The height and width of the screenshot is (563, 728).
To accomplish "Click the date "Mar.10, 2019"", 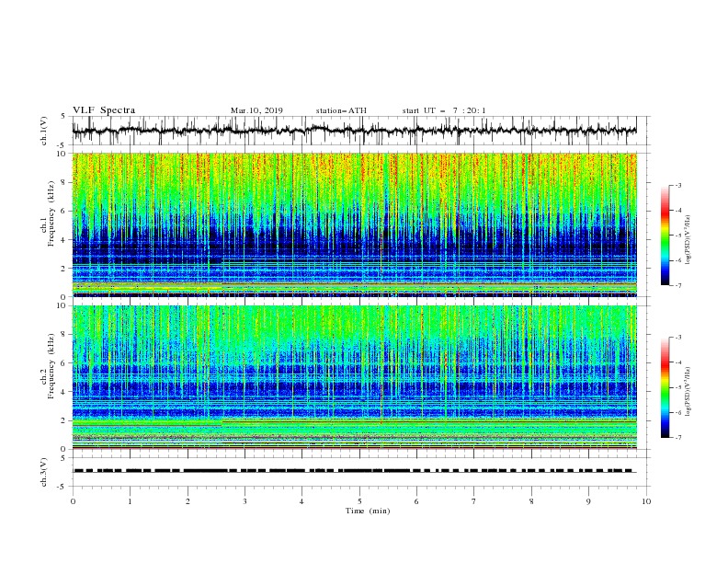I will (x=256, y=110).
